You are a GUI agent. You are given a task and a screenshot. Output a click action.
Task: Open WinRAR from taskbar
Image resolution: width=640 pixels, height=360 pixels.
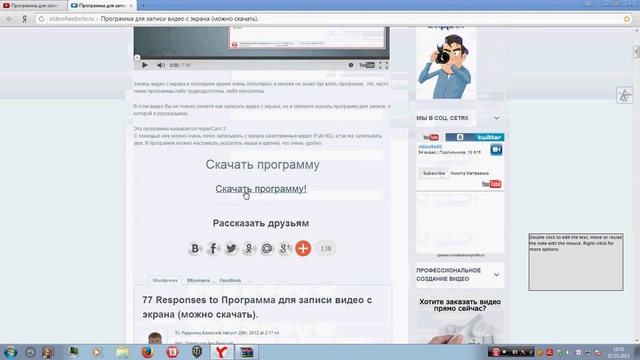pos(246,352)
